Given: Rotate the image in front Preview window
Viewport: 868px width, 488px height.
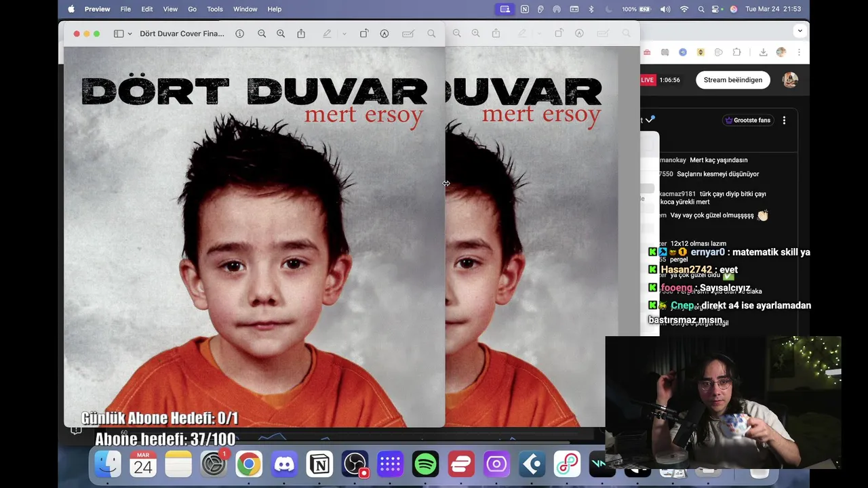Looking at the screenshot, I should point(364,33).
